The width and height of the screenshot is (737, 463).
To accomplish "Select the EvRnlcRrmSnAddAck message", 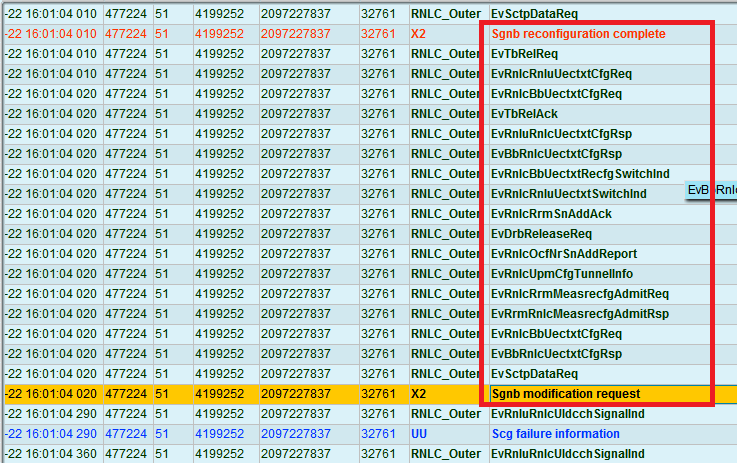I will (551, 214).
